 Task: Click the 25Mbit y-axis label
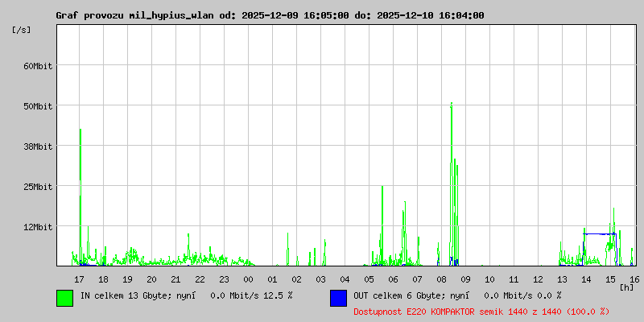click(x=37, y=187)
